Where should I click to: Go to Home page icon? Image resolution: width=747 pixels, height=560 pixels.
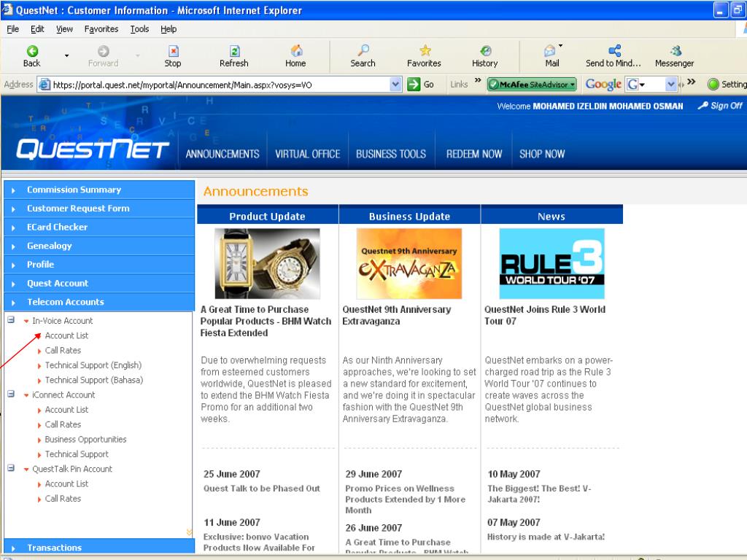pyautogui.click(x=296, y=50)
